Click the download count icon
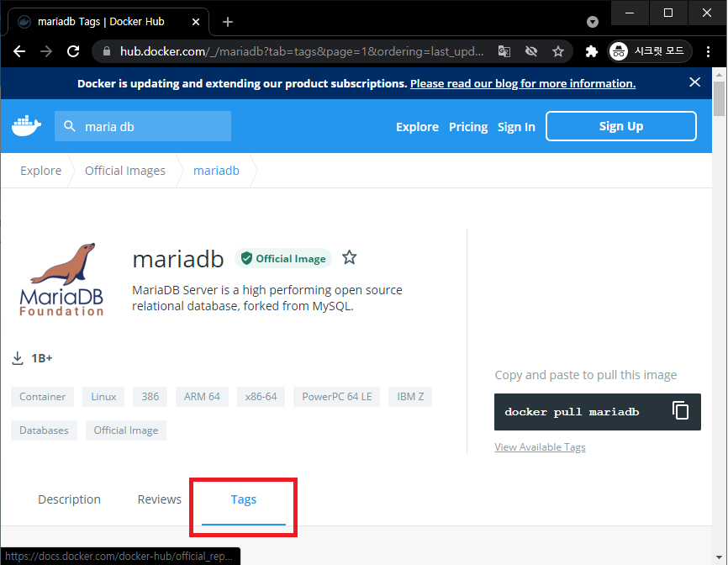Image resolution: width=728 pixels, height=565 pixels. 17,358
